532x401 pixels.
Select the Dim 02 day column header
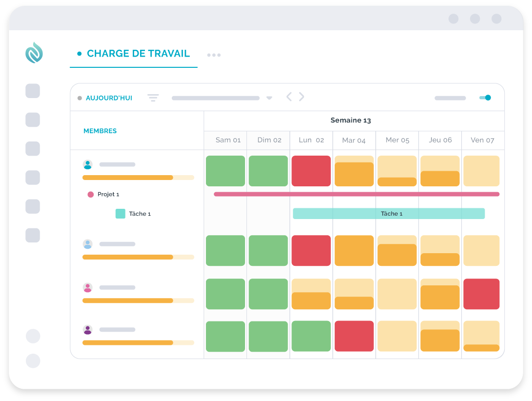(269, 140)
